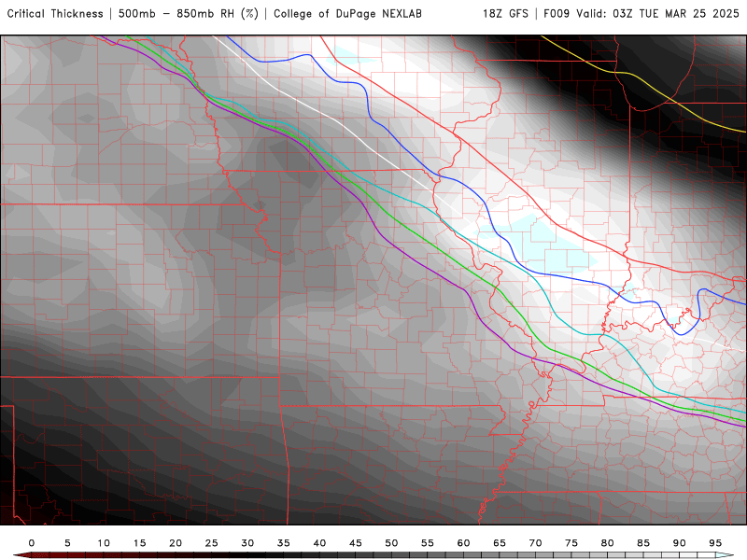Click the colorbar label "0"
Screen dimensions: 747x560
(x=32, y=543)
